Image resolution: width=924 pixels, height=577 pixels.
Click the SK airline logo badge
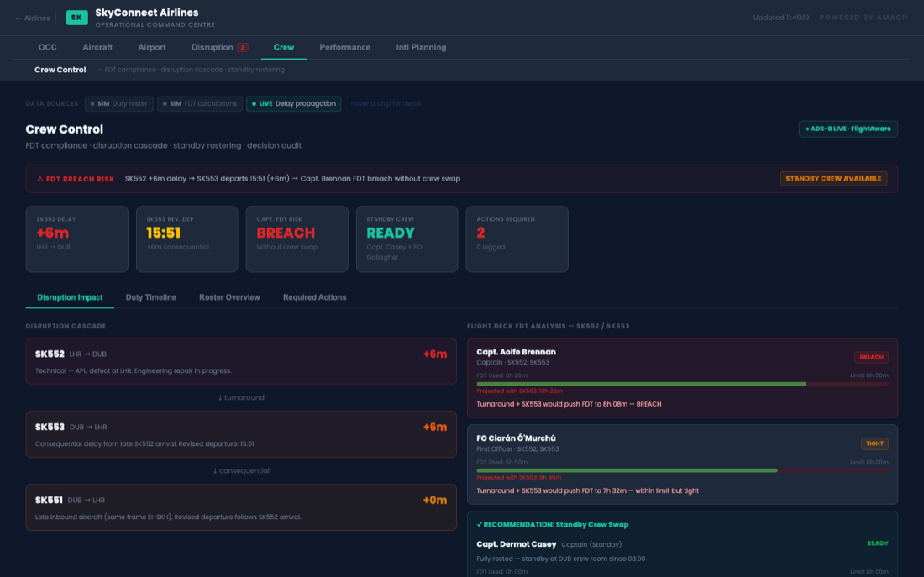click(76, 18)
